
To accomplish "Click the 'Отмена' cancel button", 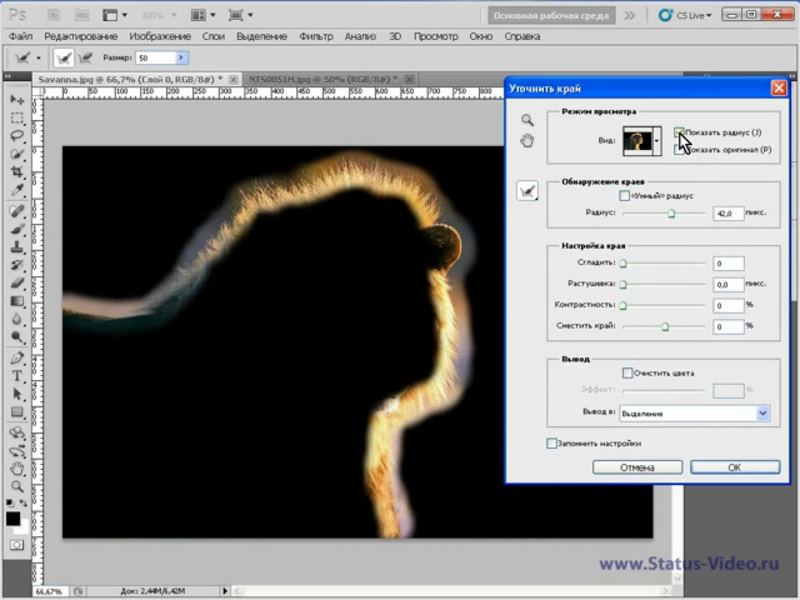I will (x=637, y=467).
